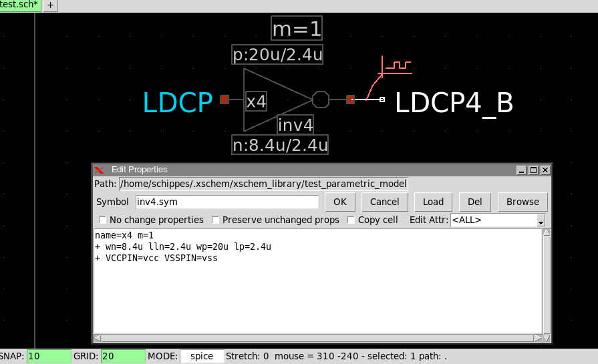Click the GRID value field
This screenshot has width=598, height=364.
[123, 357]
